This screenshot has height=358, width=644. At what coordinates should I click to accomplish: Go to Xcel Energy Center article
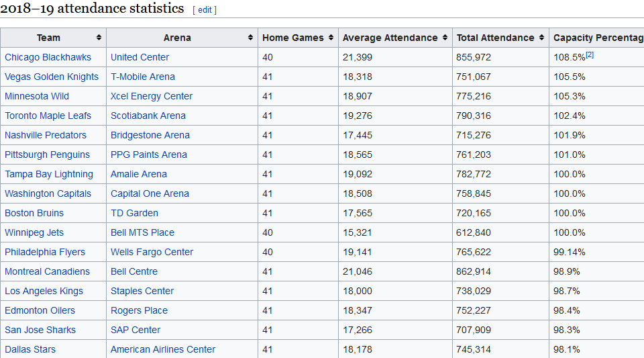point(152,96)
